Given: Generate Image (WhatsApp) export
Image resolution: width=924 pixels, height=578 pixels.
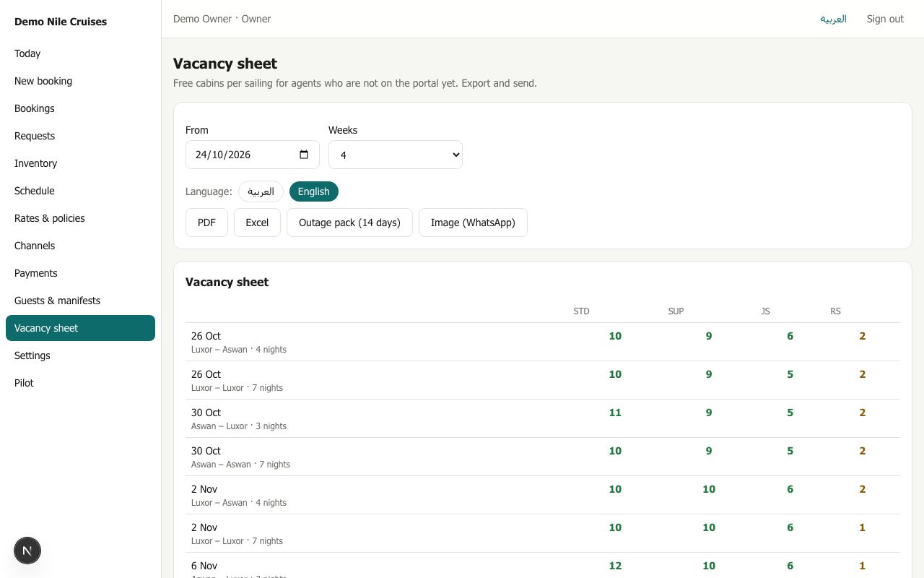Looking at the screenshot, I should tap(473, 223).
